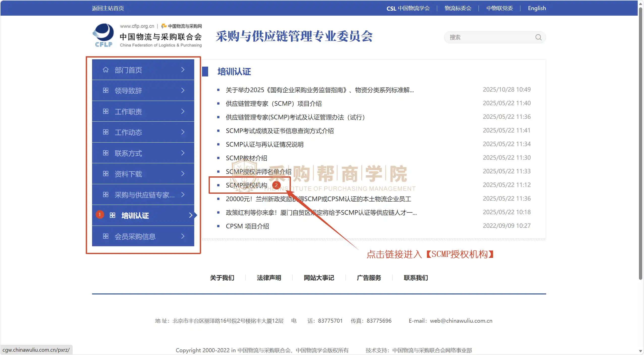
Task: Expand the 部门首页 chevron arrow
Action: [x=183, y=70]
